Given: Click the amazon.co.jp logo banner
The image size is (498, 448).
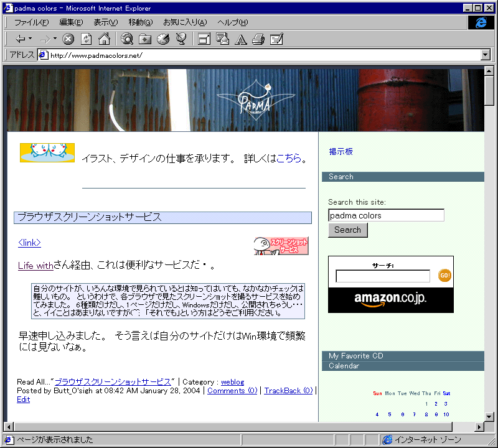Looking at the screenshot, I should 391,299.
